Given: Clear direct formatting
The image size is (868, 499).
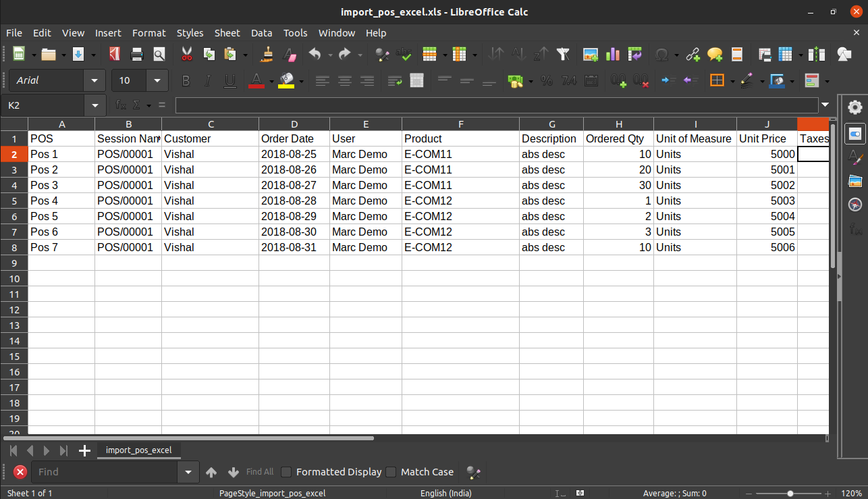Looking at the screenshot, I should pyautogui.click(x=290, y=55).
